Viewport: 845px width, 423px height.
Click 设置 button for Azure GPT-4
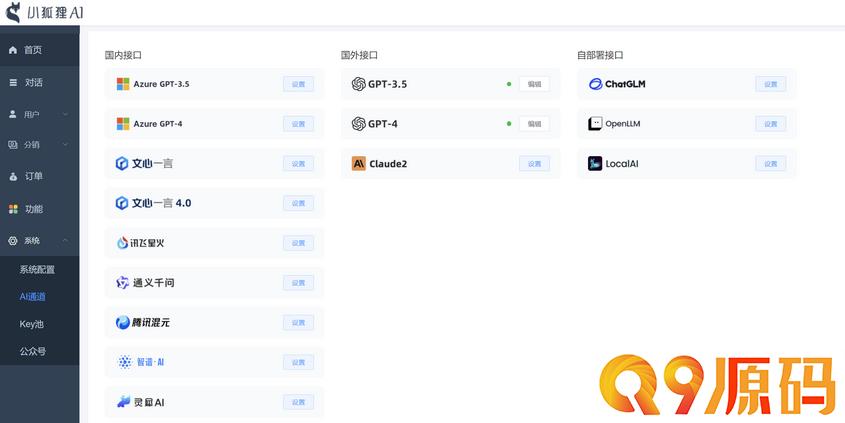[299, 124]
